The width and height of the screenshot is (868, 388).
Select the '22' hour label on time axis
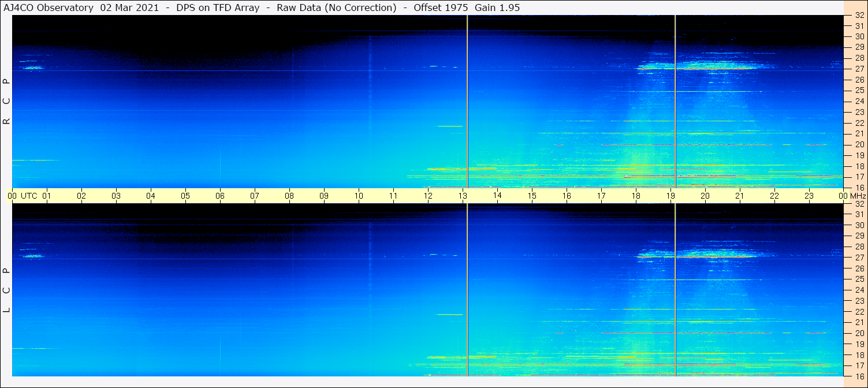point(774,196)
